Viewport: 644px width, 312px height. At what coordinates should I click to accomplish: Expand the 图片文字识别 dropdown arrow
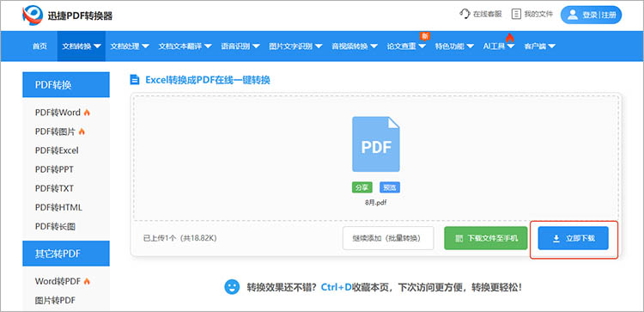tap(319, 46)
